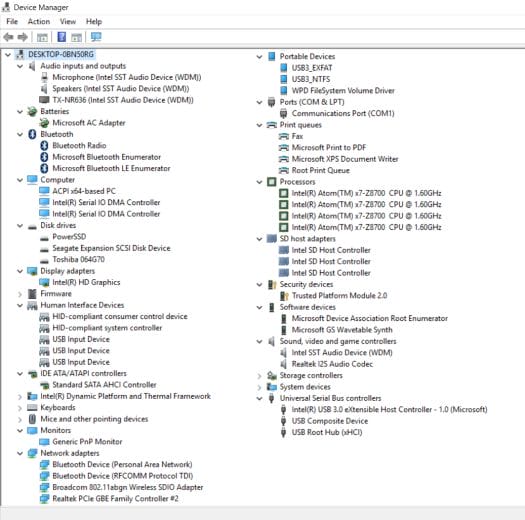Viewport: 525px width, 520px height.
Task: Select PowerSSD disk drive
Action: (69, 237)
